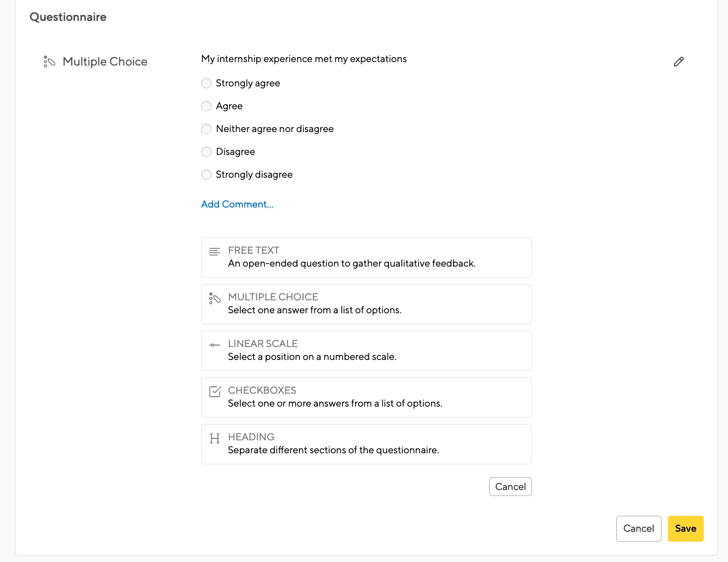The height and width of the screenshot is (562, 728).
Task: Click the Free Text lines icon
Action: [214, 251]
